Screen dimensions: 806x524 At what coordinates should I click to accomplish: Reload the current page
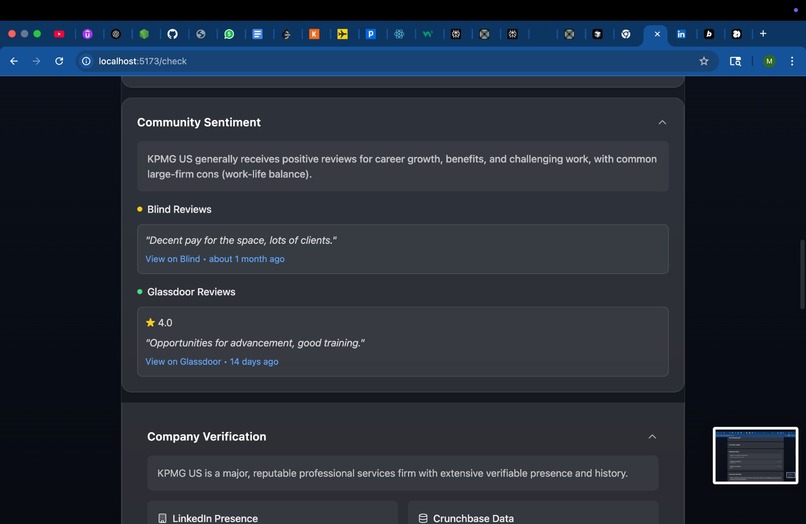click(59, 61)
